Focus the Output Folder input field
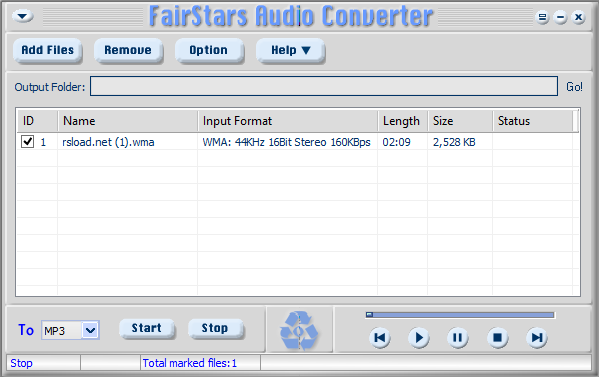599x377 pixels. (x=324, y=86)
